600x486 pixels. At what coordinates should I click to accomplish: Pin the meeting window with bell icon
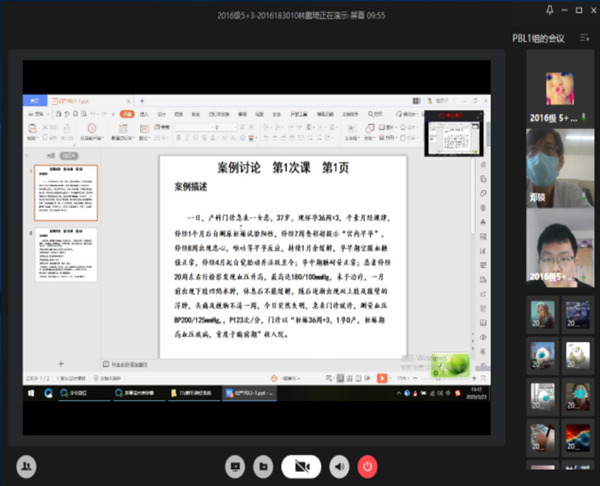(x=550, y=11)
